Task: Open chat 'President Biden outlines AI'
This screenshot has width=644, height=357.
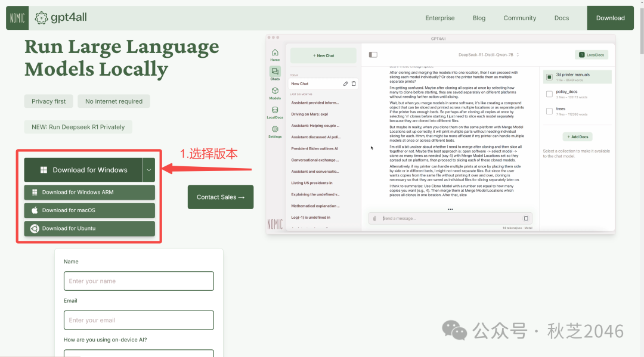Action: [x=315, y=148]
